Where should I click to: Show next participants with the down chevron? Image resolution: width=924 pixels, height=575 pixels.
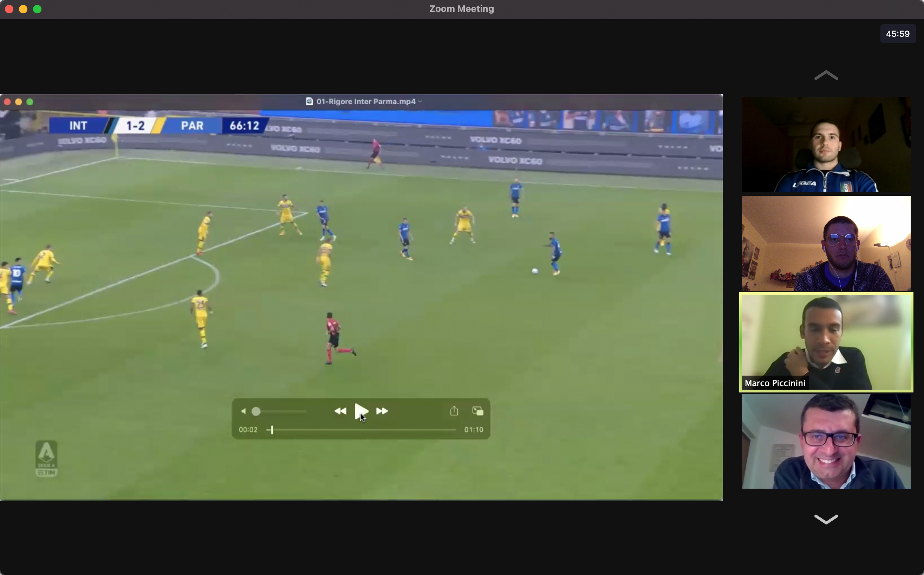(x=826, y=519)
